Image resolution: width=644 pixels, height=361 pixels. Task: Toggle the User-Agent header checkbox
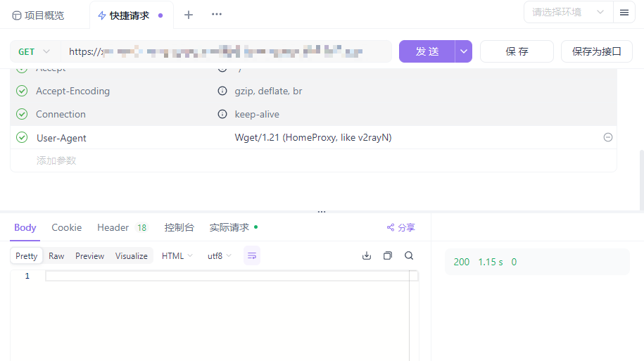coord(22,138)
